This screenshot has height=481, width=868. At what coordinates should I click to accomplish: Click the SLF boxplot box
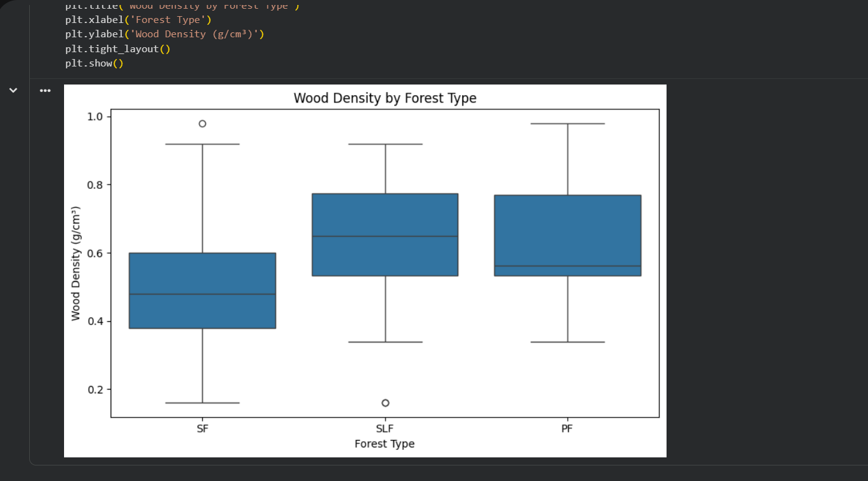[x=384, y=214]
